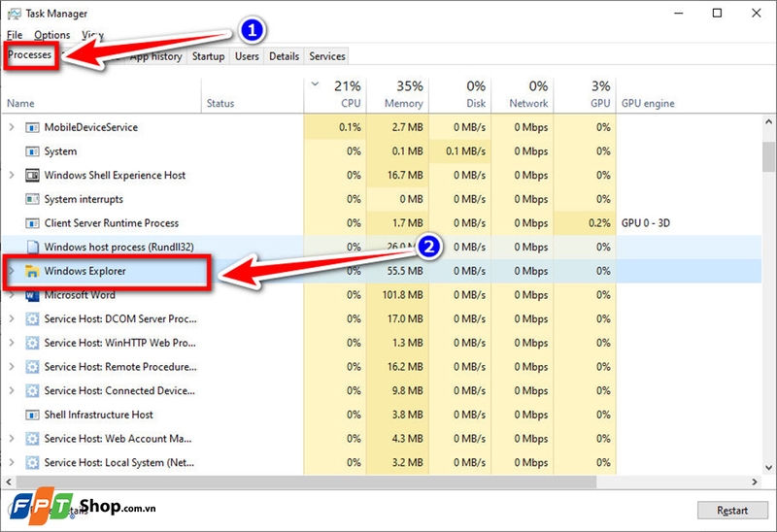Click the 16.7 MB memory value of Shell Experience Host

click(x=405, y=176)
